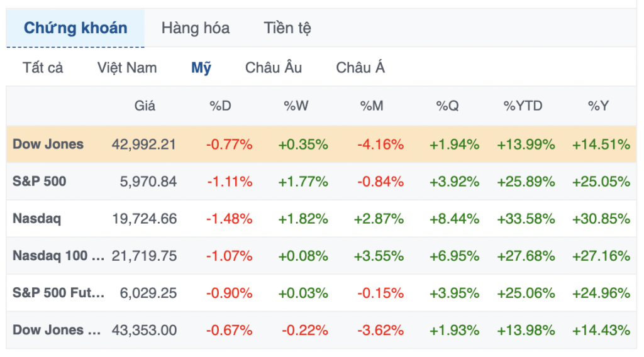The width and height of the screenshot is (644, 357).
Task: Show Châu Á market indices
Action: (x=360, y=68)
